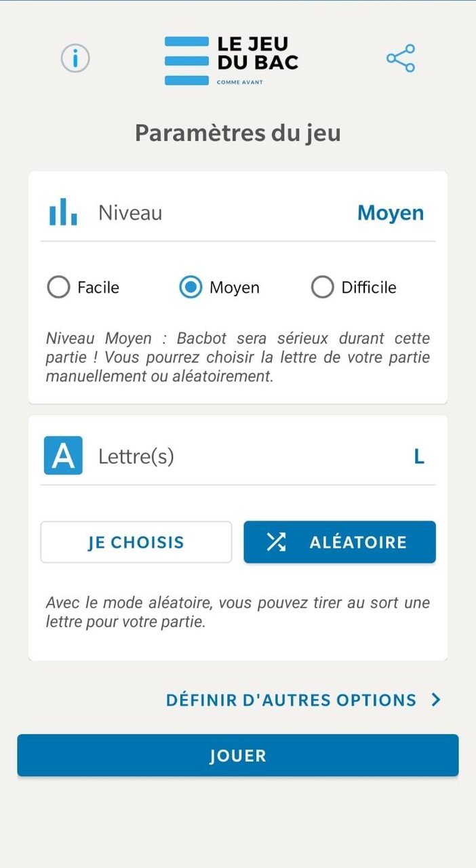Click the Niveau section header

click(x=130, y=212)
